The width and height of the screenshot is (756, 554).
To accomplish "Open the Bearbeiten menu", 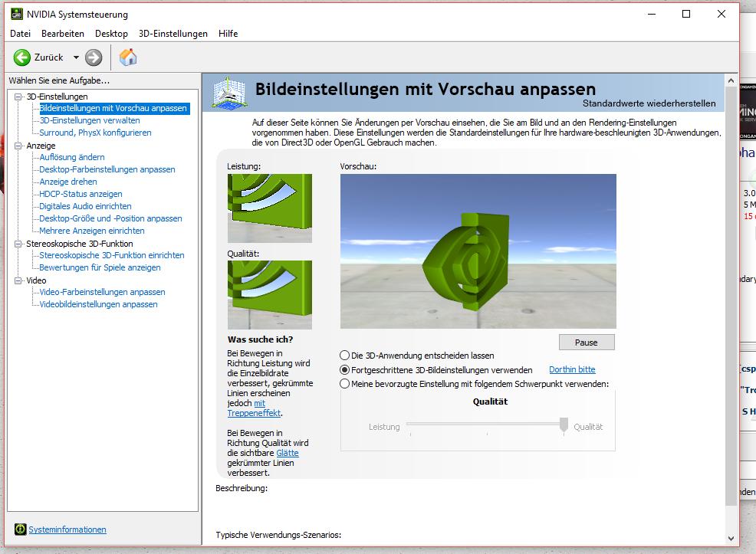I will coord(63,34).
